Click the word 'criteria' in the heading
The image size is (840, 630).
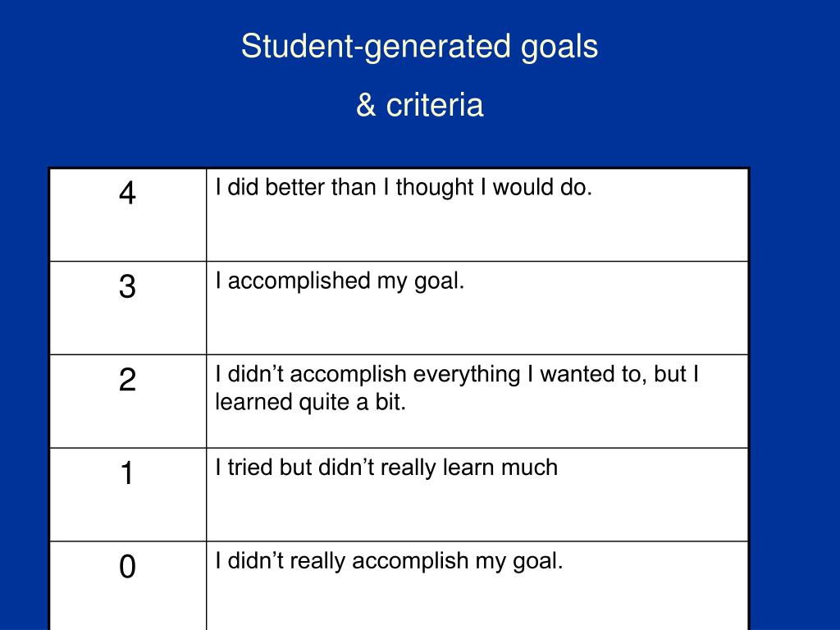click(x=435, y=104)
